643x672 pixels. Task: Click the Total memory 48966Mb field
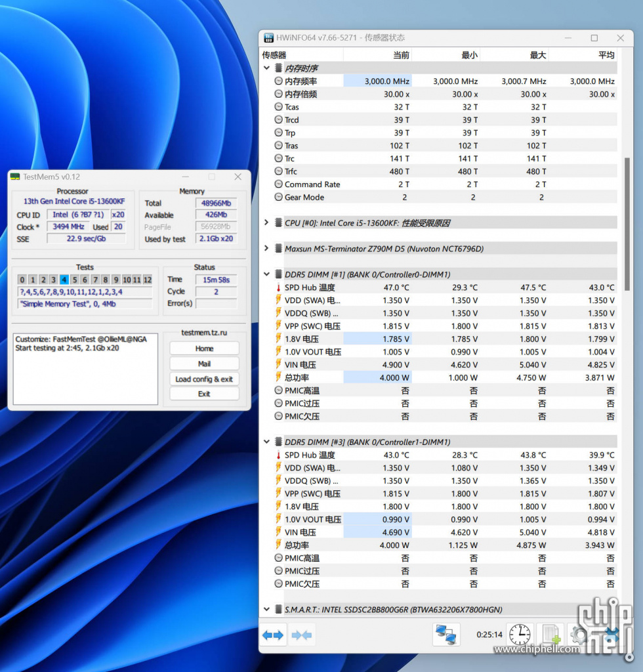click(216, 203)
